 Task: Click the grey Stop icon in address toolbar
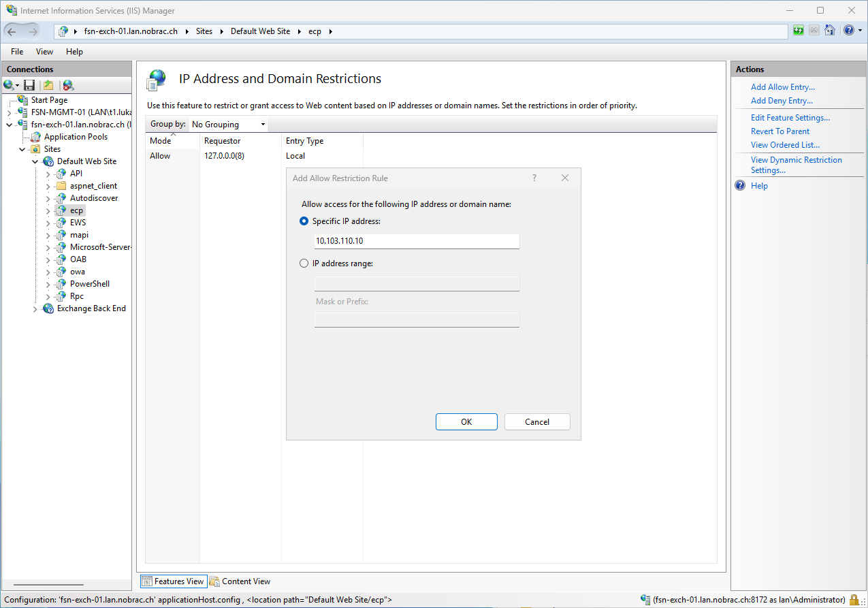coord(814,31)
